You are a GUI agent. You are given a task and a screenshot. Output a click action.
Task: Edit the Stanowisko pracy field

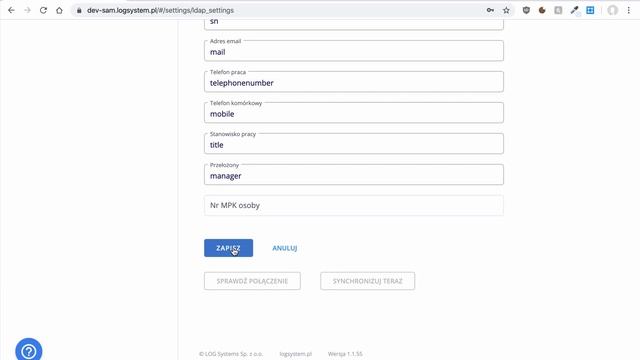(x=353, y=144)
